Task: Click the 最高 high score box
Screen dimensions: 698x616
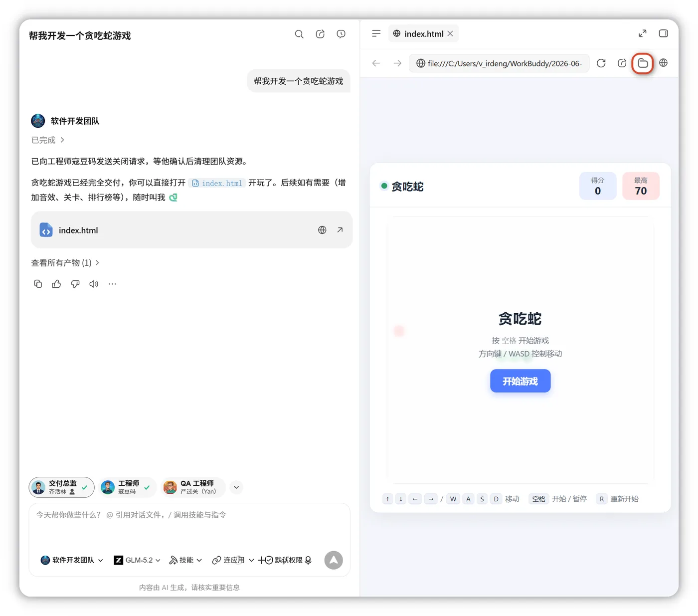Action: (x=641, y=186)
